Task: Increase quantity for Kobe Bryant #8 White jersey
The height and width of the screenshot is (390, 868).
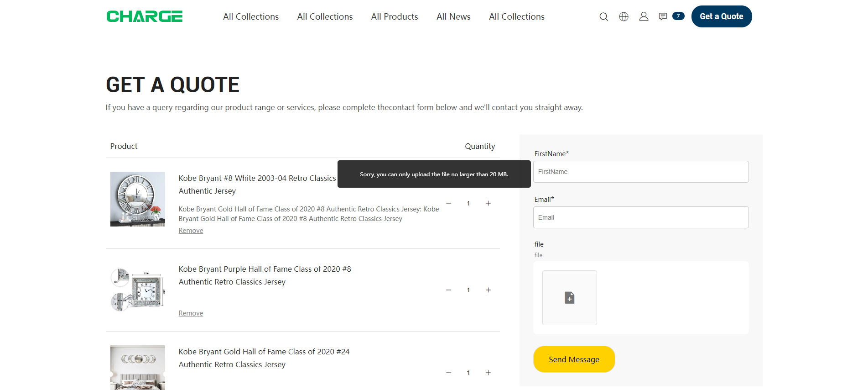Action: coord(488,203)
